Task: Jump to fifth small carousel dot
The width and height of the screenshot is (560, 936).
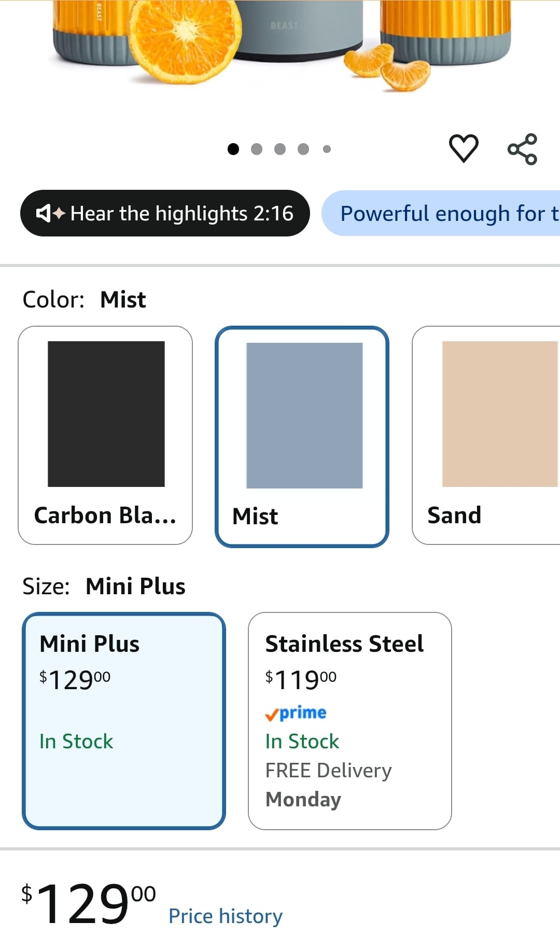Action: click(x=327, y=149)
